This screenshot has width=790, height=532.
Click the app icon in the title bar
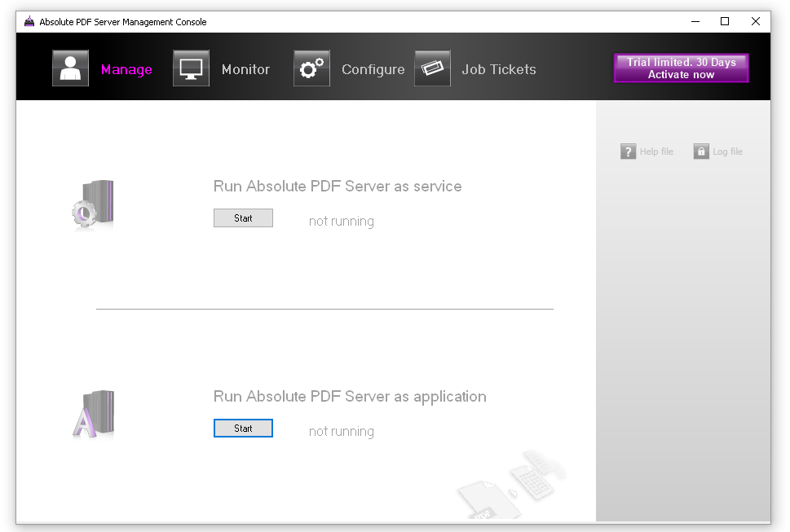(29, 22)
